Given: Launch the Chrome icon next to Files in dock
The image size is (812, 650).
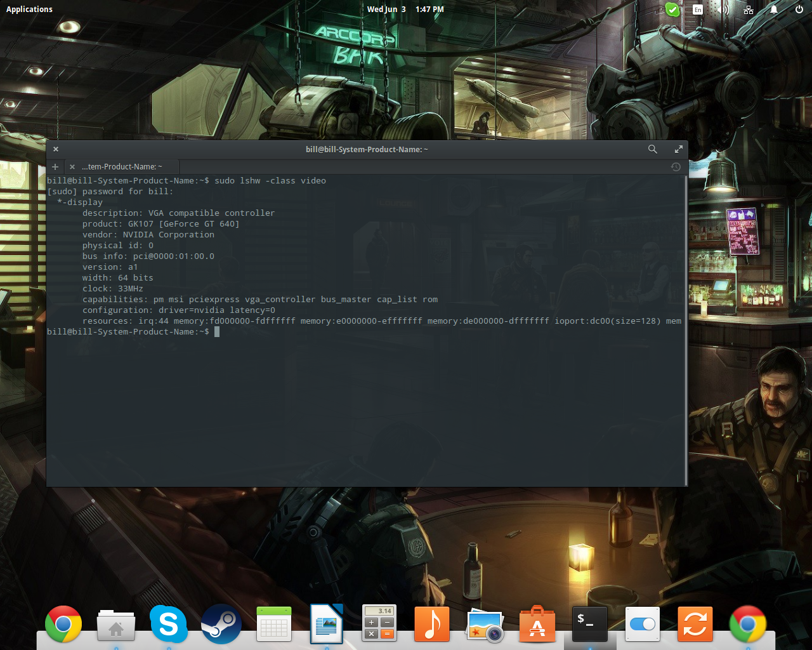Looking at the screenshot, I should [63, 624].
